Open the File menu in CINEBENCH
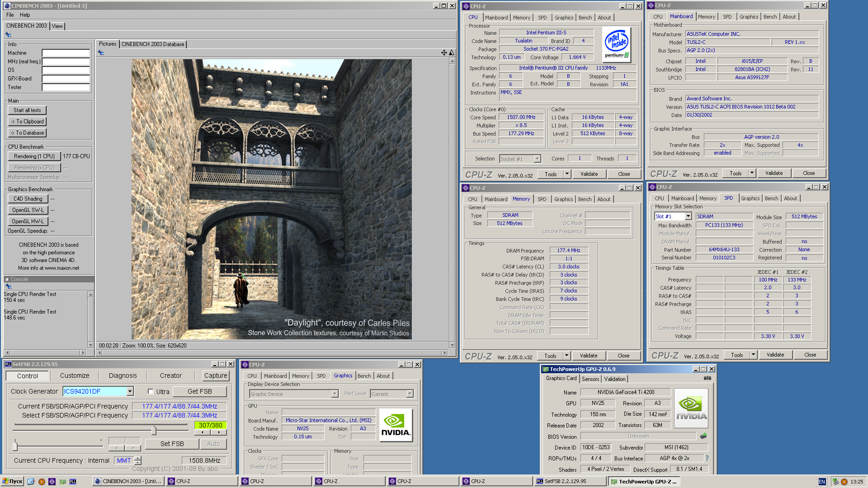This screenshot has width=868, height=488. [10, 15]
